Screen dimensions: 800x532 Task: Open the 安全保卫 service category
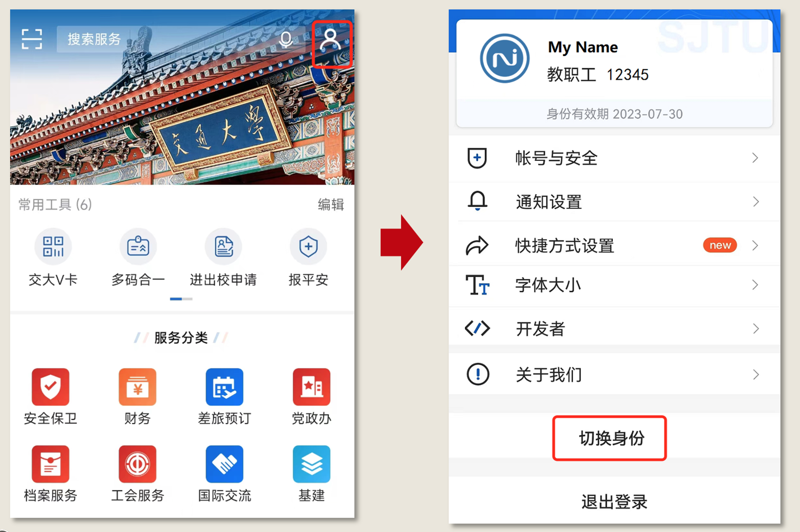(51, 387)
